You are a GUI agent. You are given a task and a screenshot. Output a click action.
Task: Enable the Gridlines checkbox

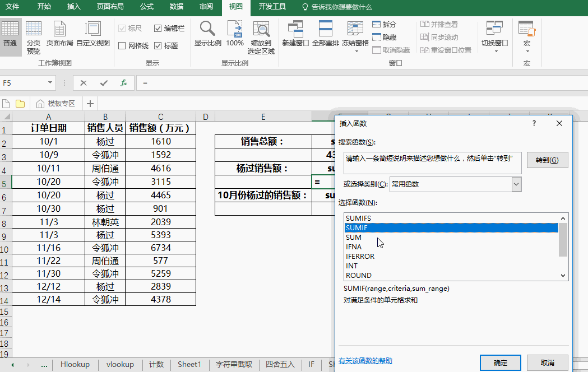122,46
